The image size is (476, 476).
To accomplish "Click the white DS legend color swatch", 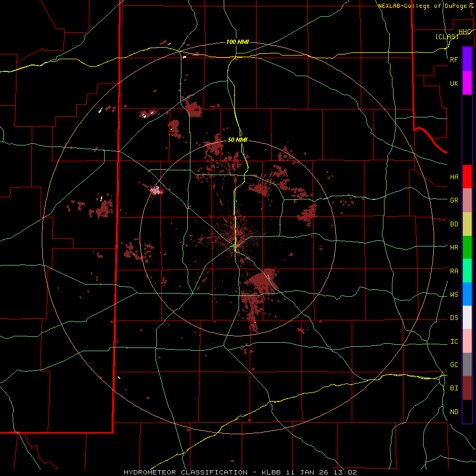I will pos(467,317).
